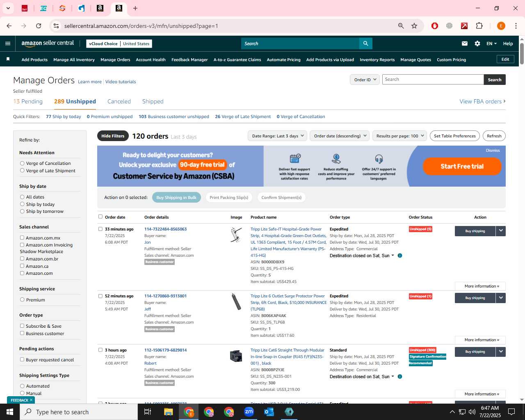The width and height of the screenshot is (525, 420).
Task: Click the Refresh orders button
Action: click(x=494, y=136)
